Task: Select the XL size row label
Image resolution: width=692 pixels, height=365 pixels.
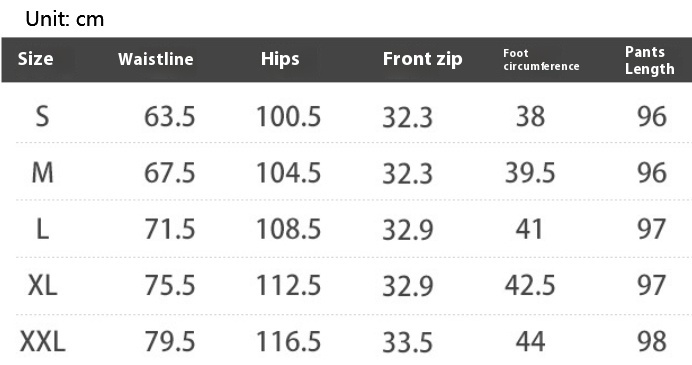Action: [x=42, y=285]
